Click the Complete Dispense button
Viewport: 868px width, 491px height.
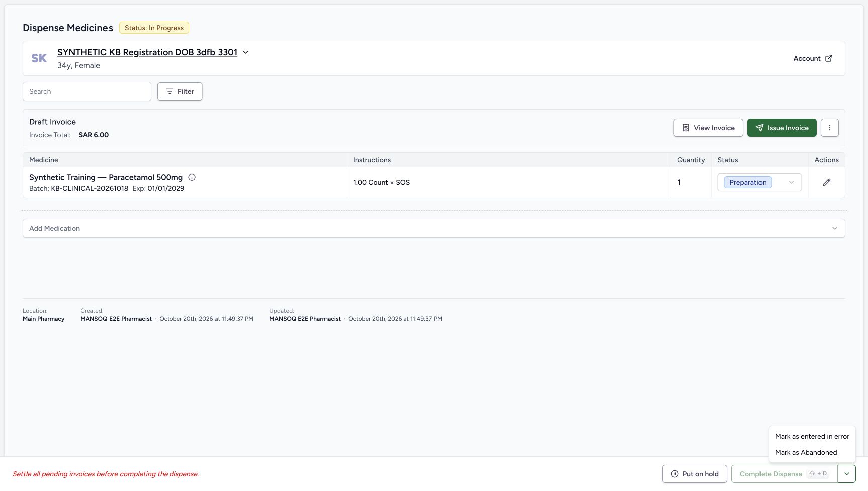click(784, 474)
